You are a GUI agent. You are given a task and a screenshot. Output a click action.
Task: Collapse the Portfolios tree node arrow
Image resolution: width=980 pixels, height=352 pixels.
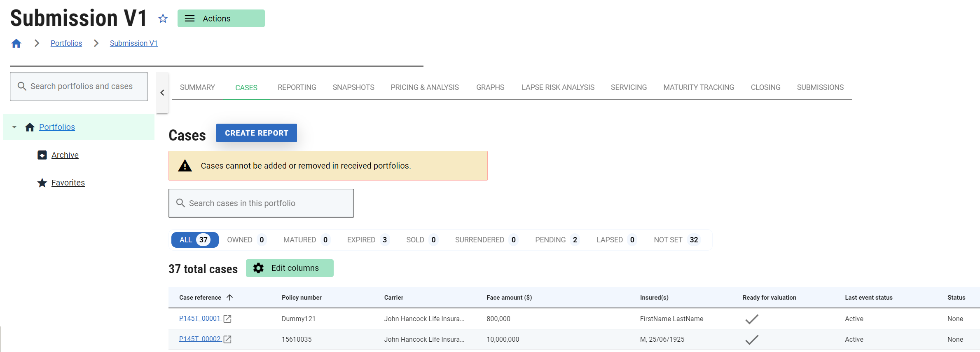[x=14, y=127]
